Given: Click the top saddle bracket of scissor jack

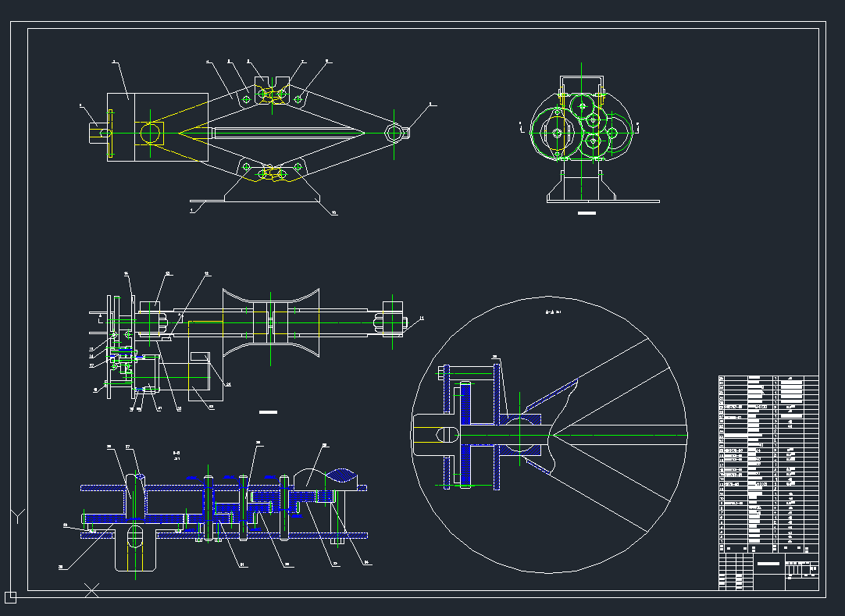Looking at the screenshot, I should (270, 84).
